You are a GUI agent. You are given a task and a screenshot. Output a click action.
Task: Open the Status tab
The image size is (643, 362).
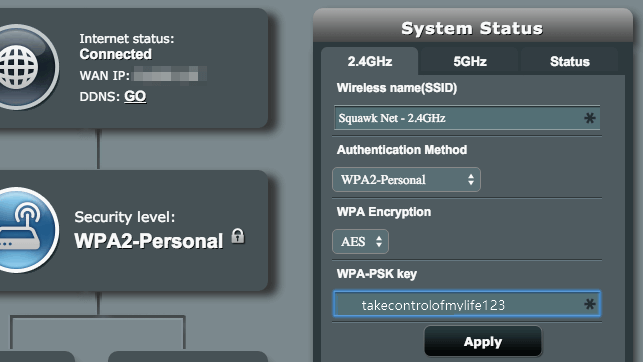pos(570,61)
